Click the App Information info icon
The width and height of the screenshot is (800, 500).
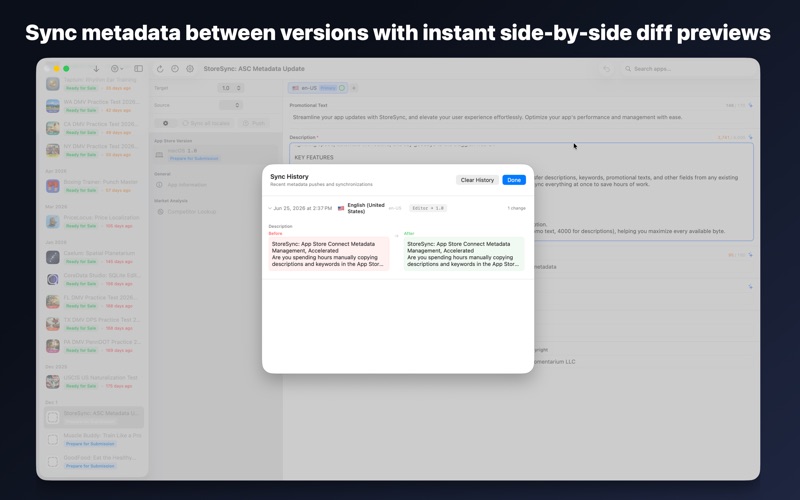point(160,185)
